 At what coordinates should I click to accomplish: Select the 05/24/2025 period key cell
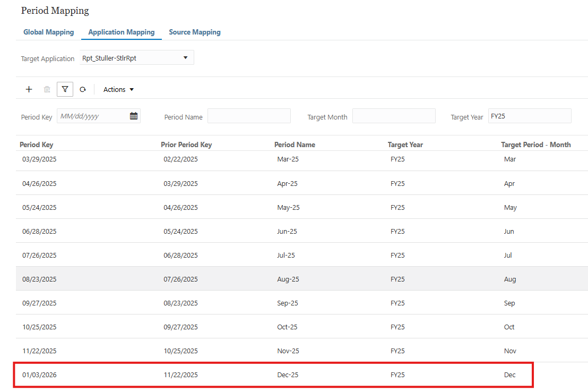(x=39, y=208)
